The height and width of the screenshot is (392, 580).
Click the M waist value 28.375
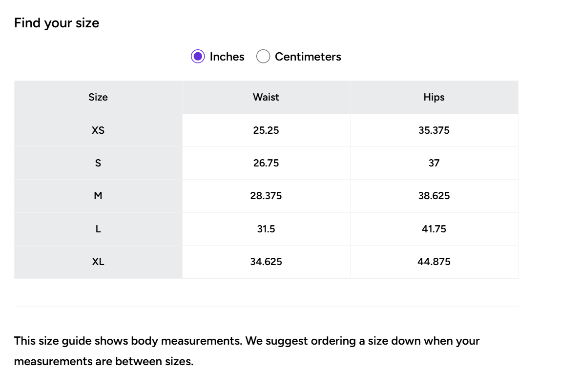point(266,196)
